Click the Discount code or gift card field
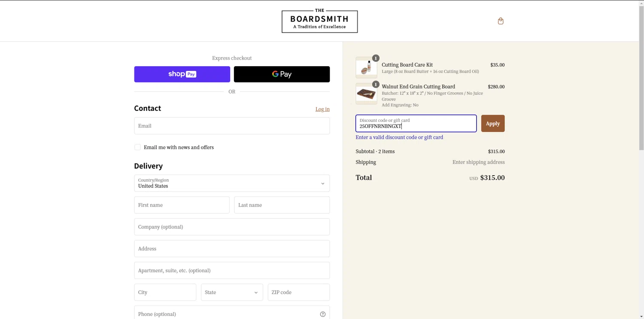Image resolution: width=644 pixels, height=319 pixels. pos(416,124)
